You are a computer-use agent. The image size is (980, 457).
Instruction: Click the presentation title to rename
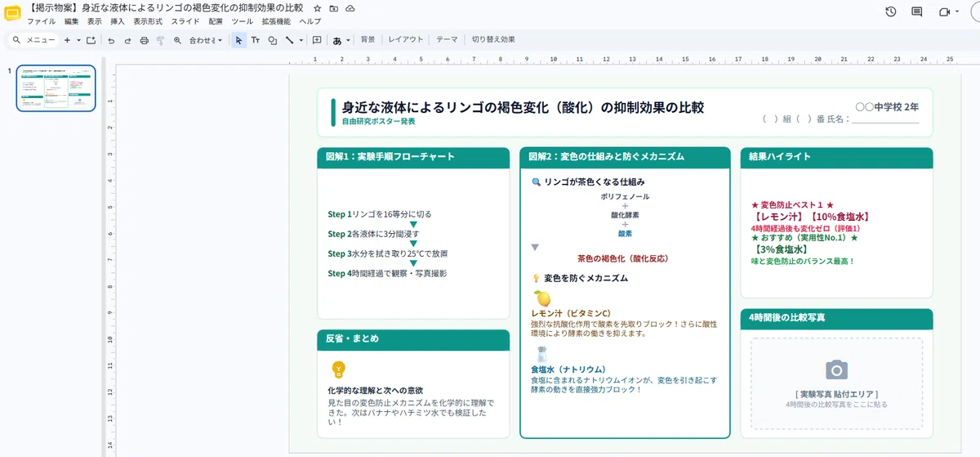coord(165,8)
